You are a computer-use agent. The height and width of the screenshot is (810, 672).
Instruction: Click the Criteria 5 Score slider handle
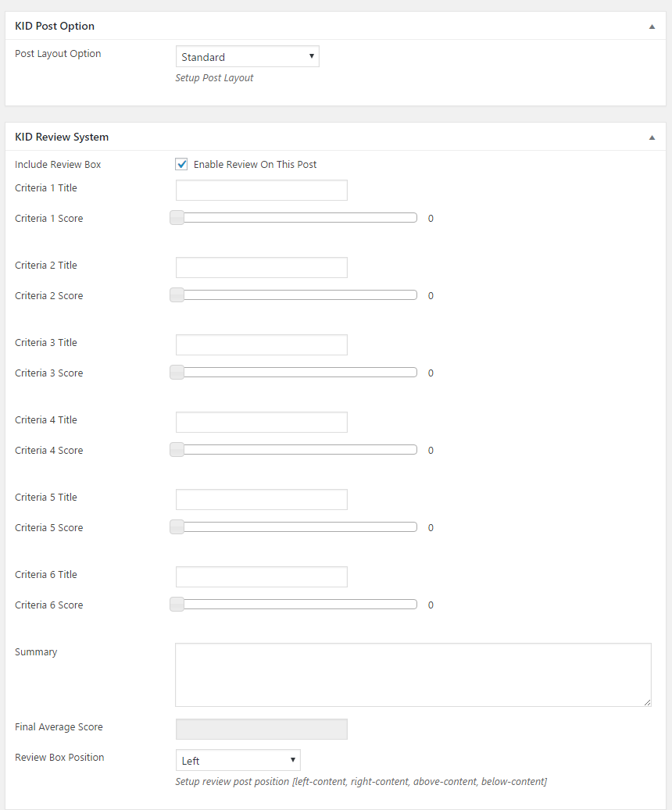point(177,527)
